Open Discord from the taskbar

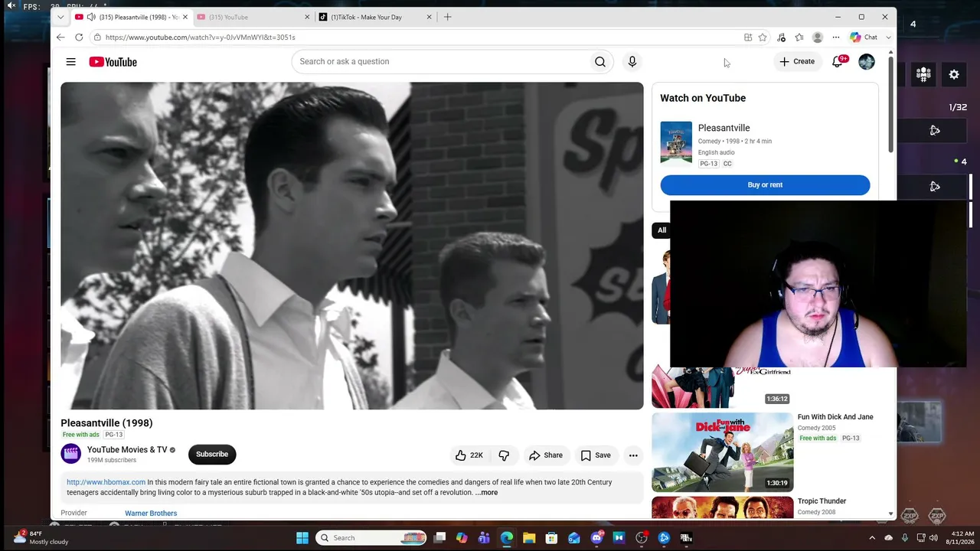click(596, 538)
